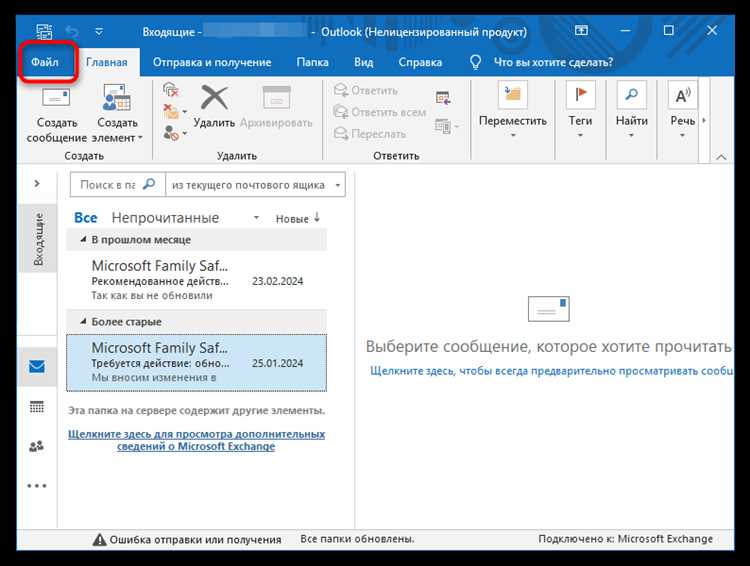The image size is (750, 566).
Task: Open the Справка tab
Action: [420, 62]
